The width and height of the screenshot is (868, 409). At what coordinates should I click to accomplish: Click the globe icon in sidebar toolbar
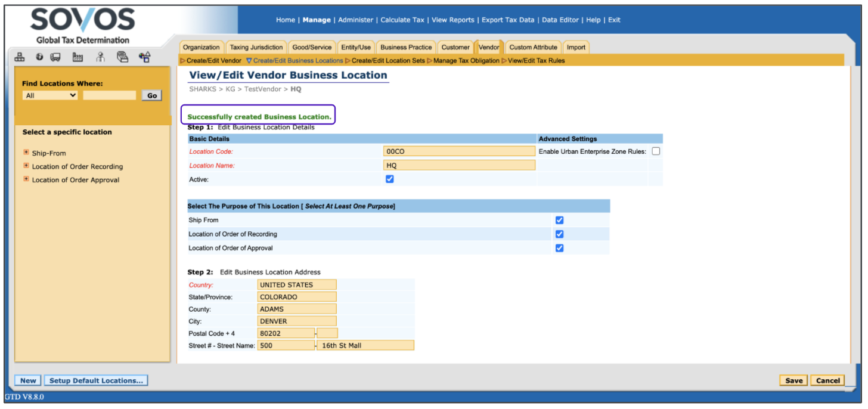pos(39,57)
